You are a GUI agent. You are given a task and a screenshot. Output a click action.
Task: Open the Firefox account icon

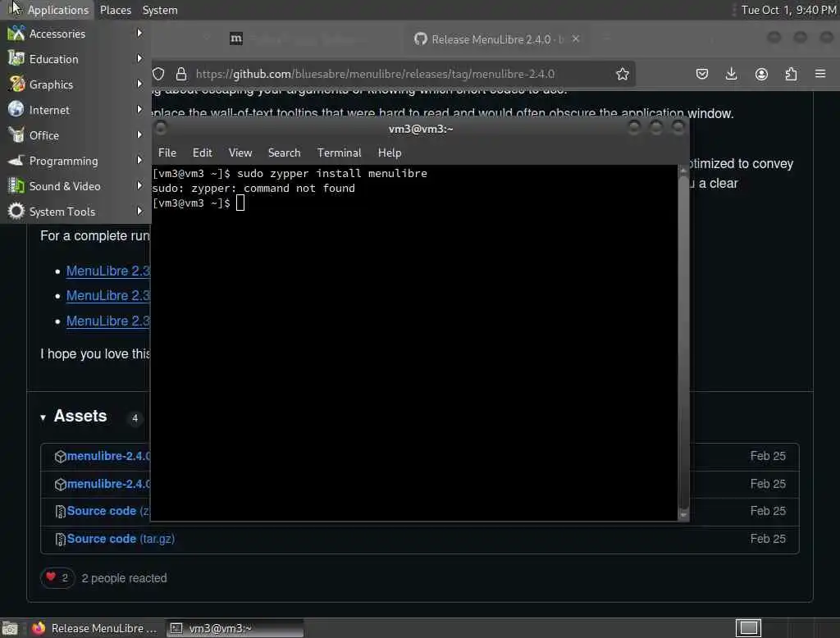761,74
